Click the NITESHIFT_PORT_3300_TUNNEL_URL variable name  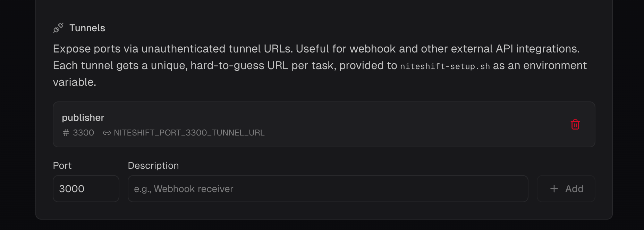189,133
